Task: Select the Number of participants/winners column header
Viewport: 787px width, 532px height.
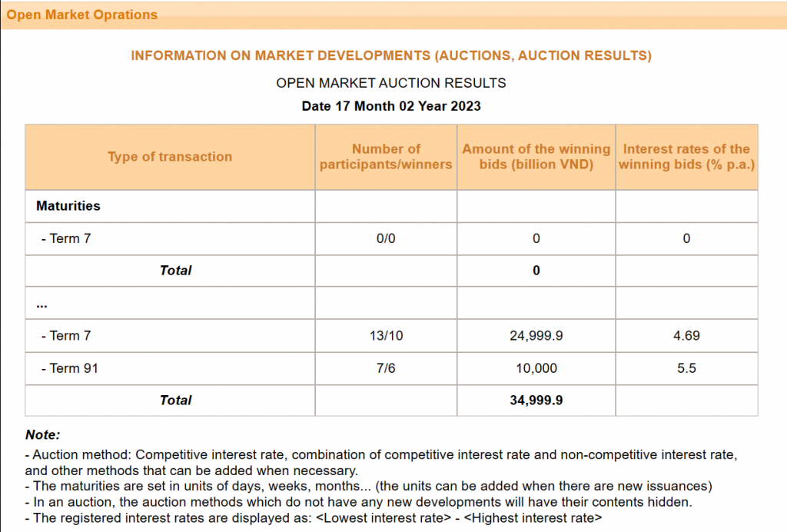Action: pyautogui.click(x=386, y=157)
